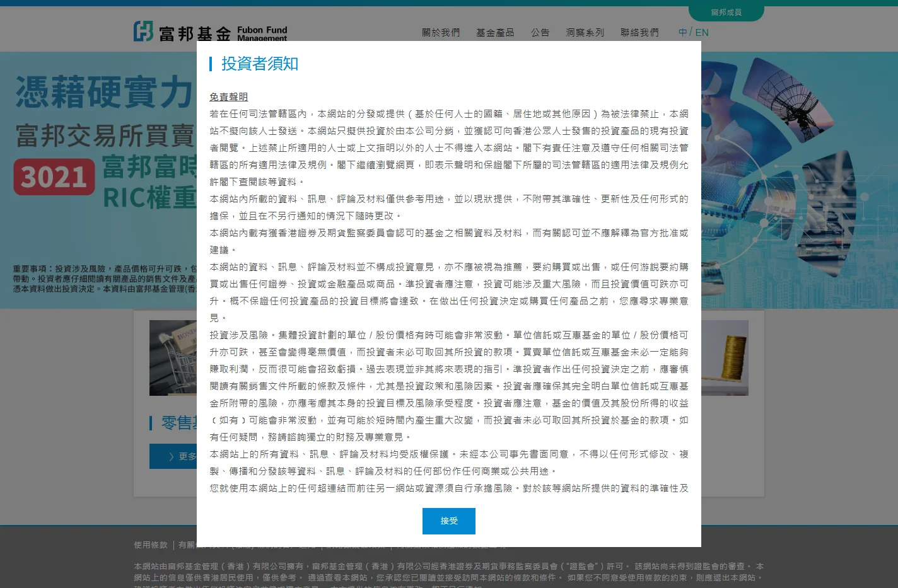This screenshot has width=898, height=588.
Task: Click the 使用條款 footer link
Action: click(151, 545)
